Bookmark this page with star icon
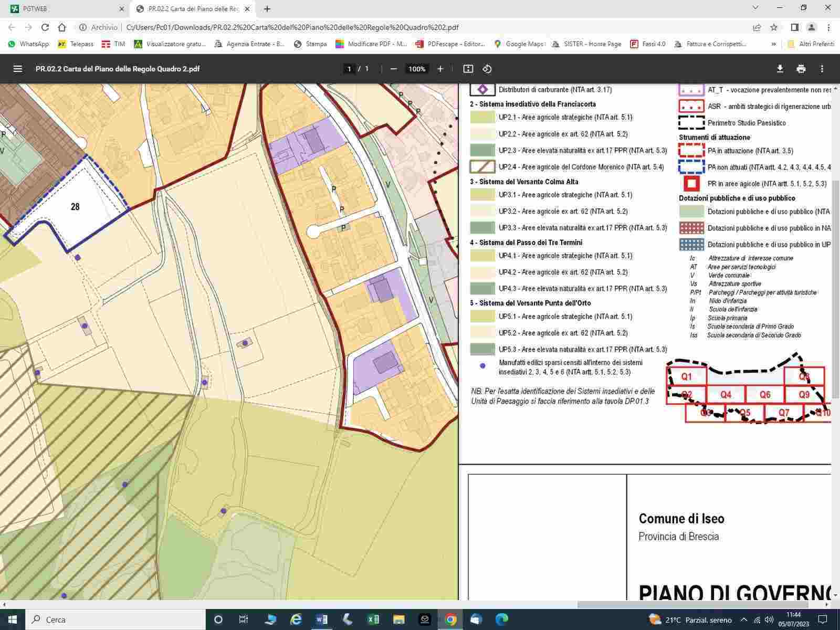 (774, 27)
